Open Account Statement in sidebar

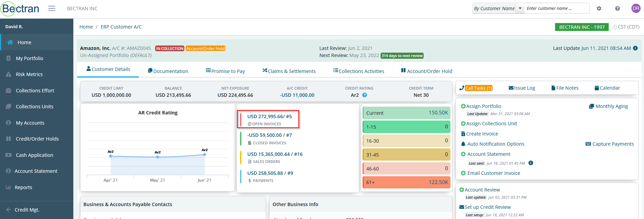point(37,171)
